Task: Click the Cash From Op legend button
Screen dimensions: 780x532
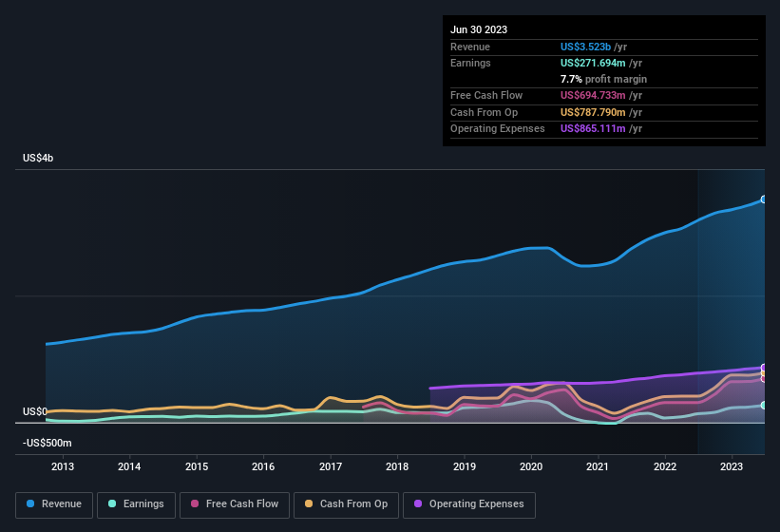Action: point(344,504)
